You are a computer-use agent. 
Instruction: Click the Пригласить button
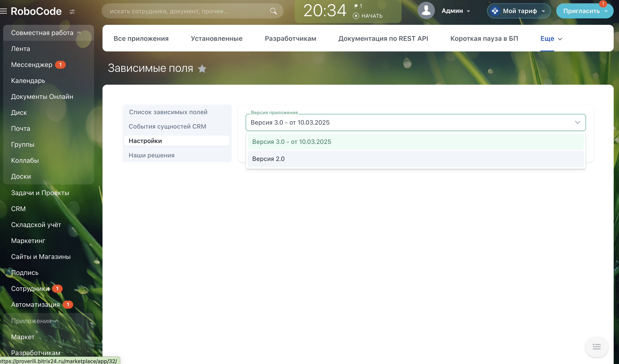pyautogui.click(x=581, y=11)
